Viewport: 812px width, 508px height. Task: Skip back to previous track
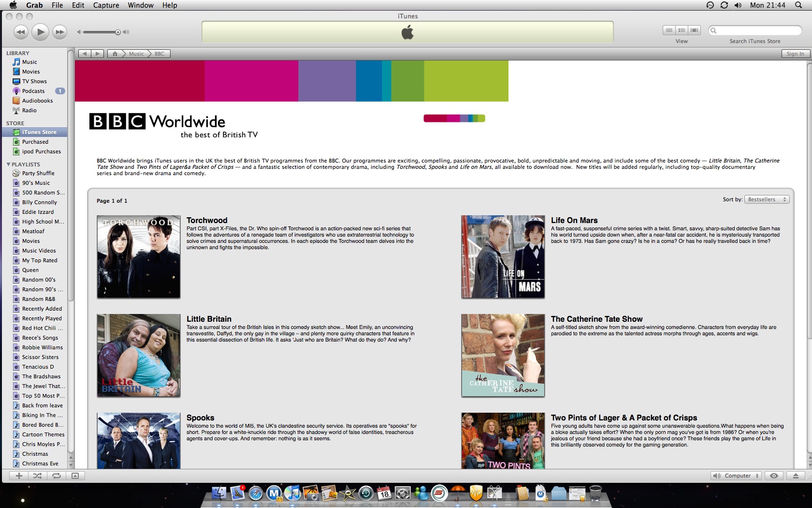coord(21,32)
